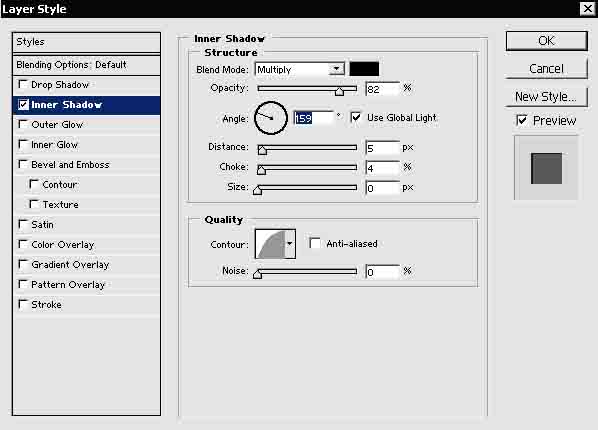Click the Angle value field
The image size is (598, 430).
313,118
